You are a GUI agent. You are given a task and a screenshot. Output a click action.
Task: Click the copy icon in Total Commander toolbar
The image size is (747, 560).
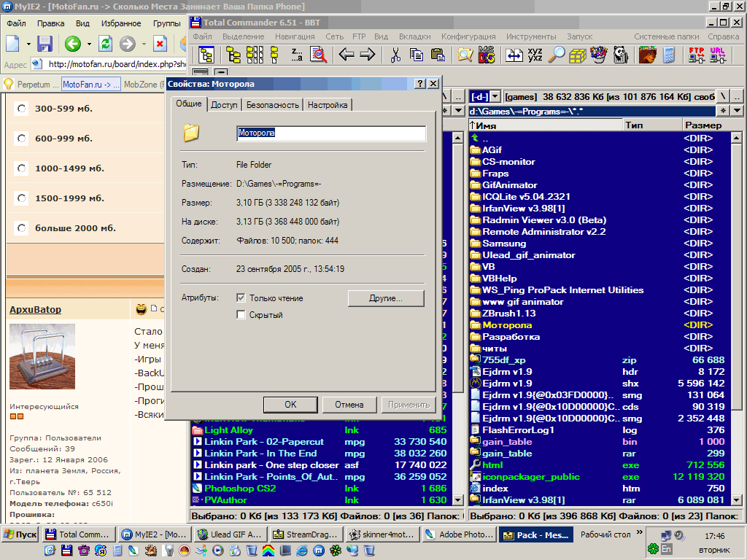(417, 55)
